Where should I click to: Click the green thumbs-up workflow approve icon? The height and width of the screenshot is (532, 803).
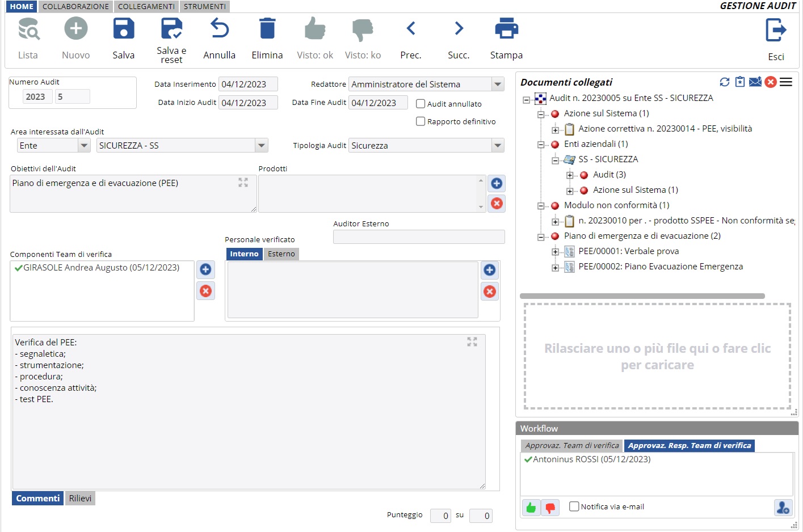coord(531,508)
